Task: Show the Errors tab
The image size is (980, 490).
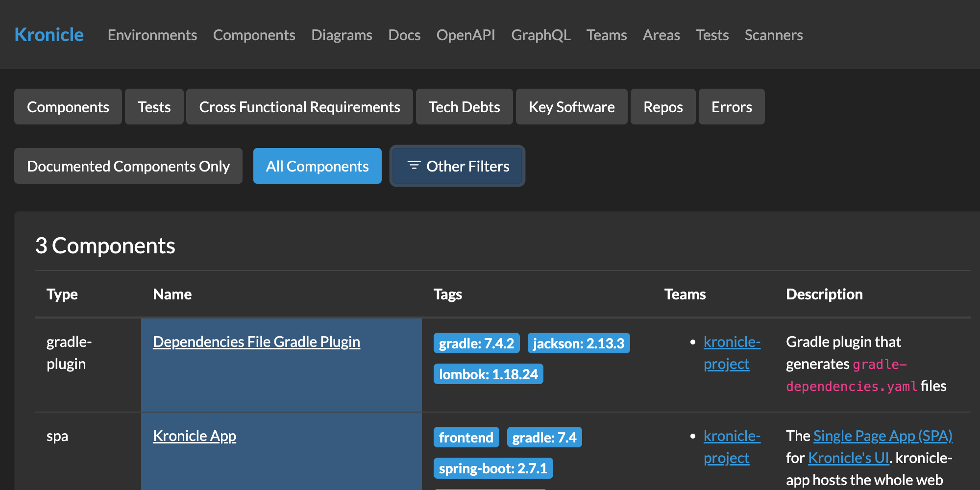Action: (x=731, y=107)
